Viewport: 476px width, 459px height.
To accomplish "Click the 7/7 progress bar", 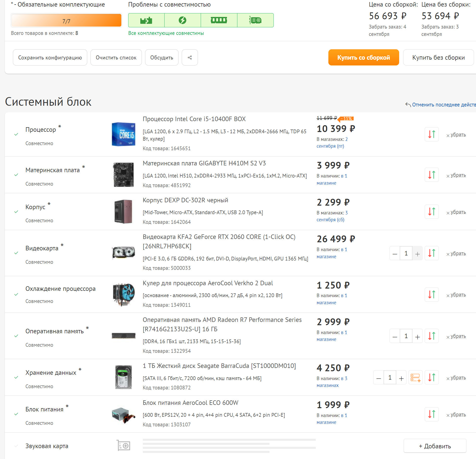I will [66, 20].
